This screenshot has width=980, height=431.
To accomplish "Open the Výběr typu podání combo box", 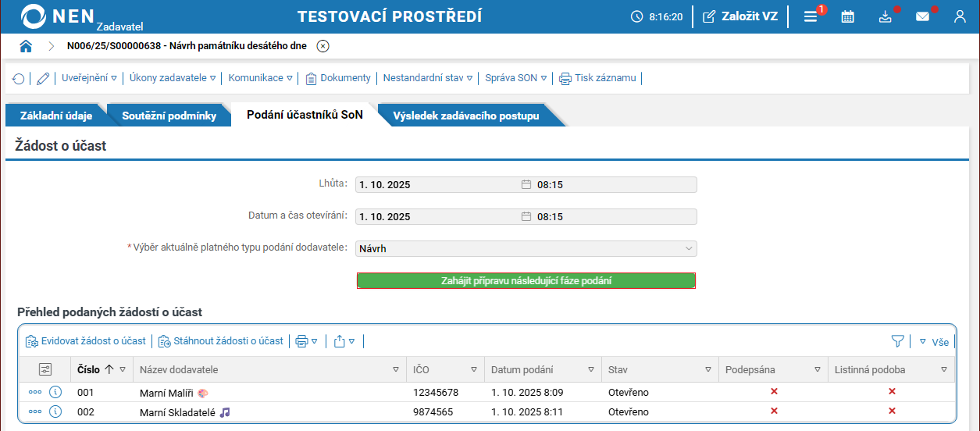I will pos(526,249).
